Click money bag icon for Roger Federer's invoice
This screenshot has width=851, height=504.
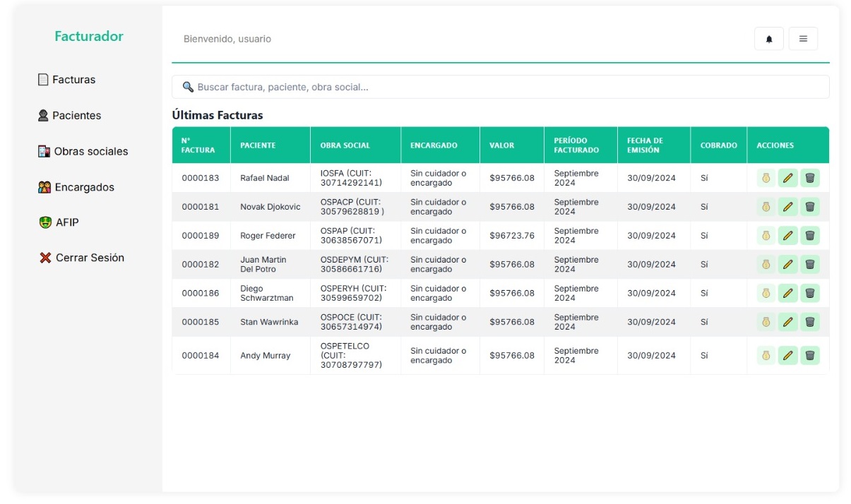pos(766,236)
